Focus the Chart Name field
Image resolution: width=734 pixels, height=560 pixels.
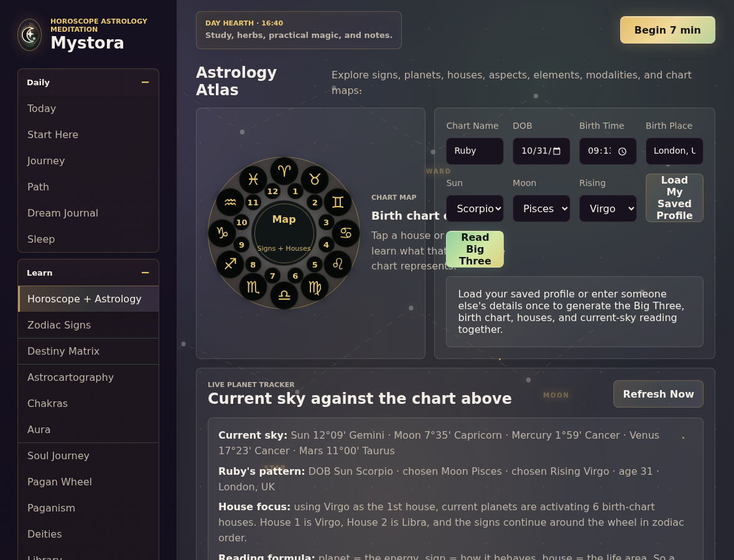coord(475,151)
